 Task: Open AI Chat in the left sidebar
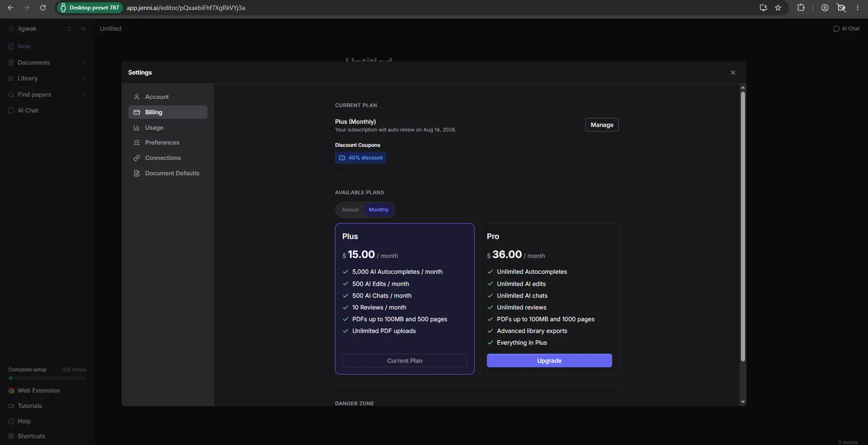(x=28, y=110)
